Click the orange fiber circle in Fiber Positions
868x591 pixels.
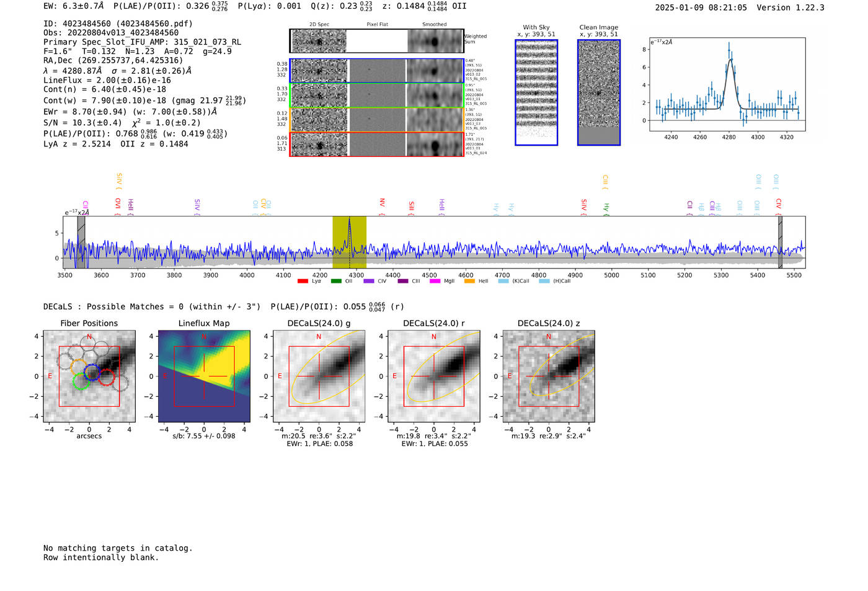click(x=79, y=367)
